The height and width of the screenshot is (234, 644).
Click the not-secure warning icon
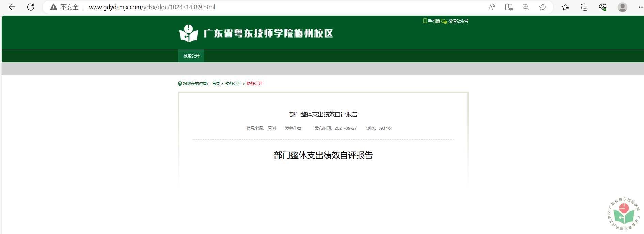pyautogui.click(x=53, y=7)
